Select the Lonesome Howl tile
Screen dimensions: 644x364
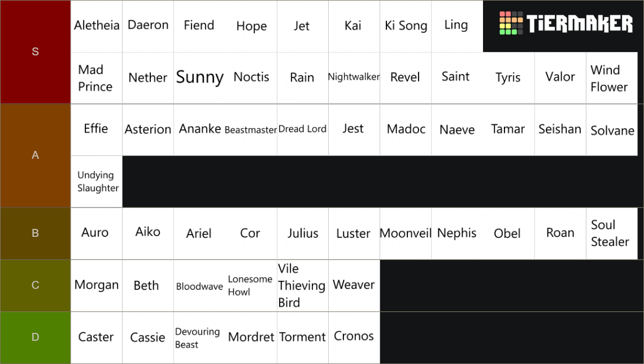251,285
